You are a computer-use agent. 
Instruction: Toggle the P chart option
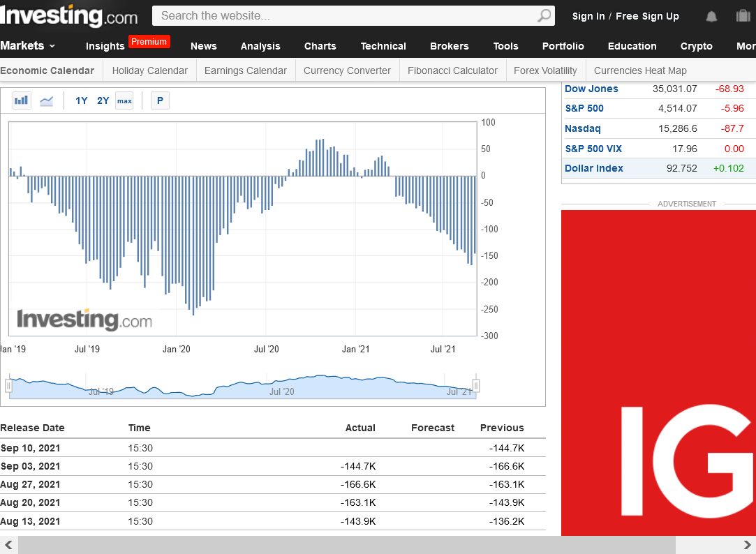[160, 100]
